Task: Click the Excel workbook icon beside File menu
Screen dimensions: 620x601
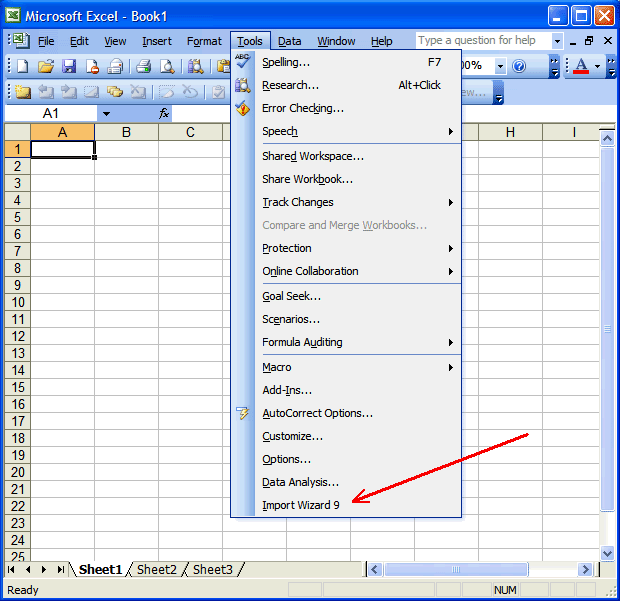Action: click(x=19, y=41)
